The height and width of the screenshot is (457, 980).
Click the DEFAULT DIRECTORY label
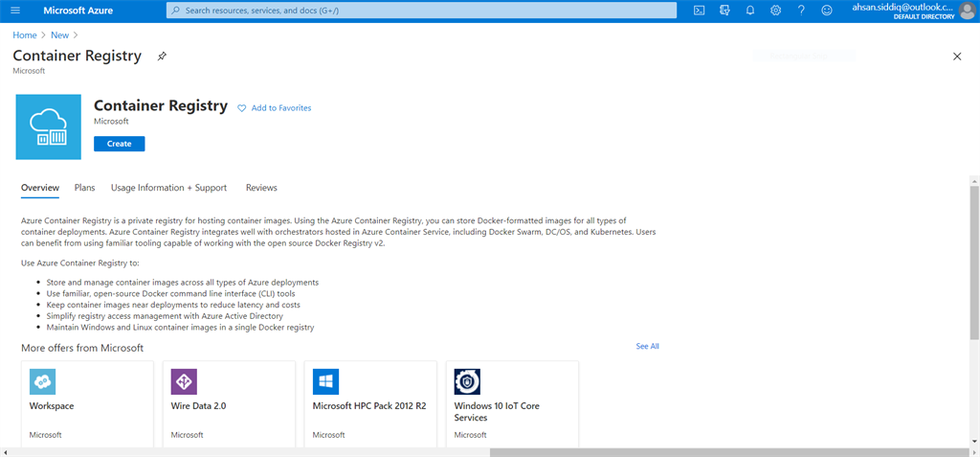click(924, 17)
